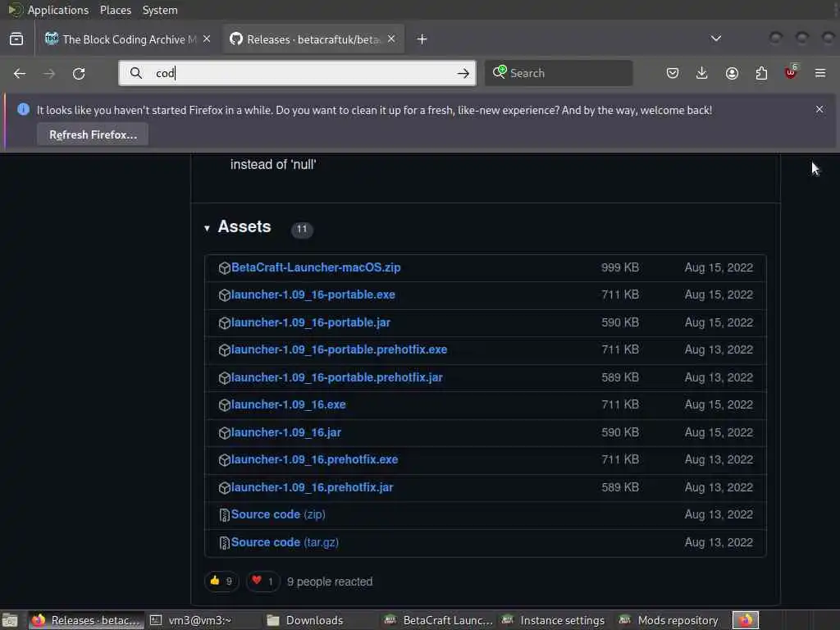The image size is (840, 630).
Task: Download launcher-1.09_16.jar asset
Action: [286, 432]
